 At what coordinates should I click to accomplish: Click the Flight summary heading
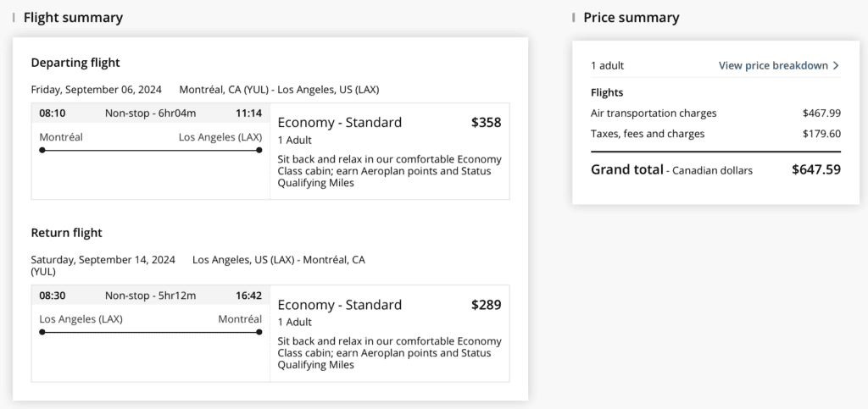(x=73, y=18)
